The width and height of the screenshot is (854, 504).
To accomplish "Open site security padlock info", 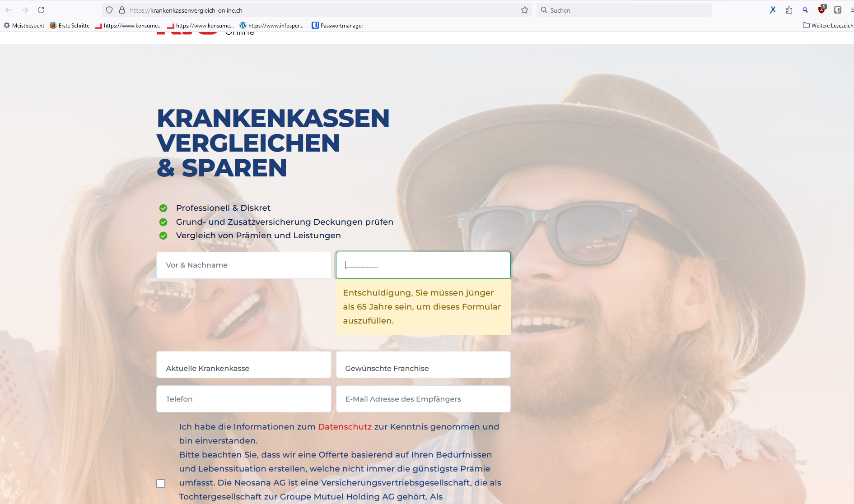I will pos(121,10).
